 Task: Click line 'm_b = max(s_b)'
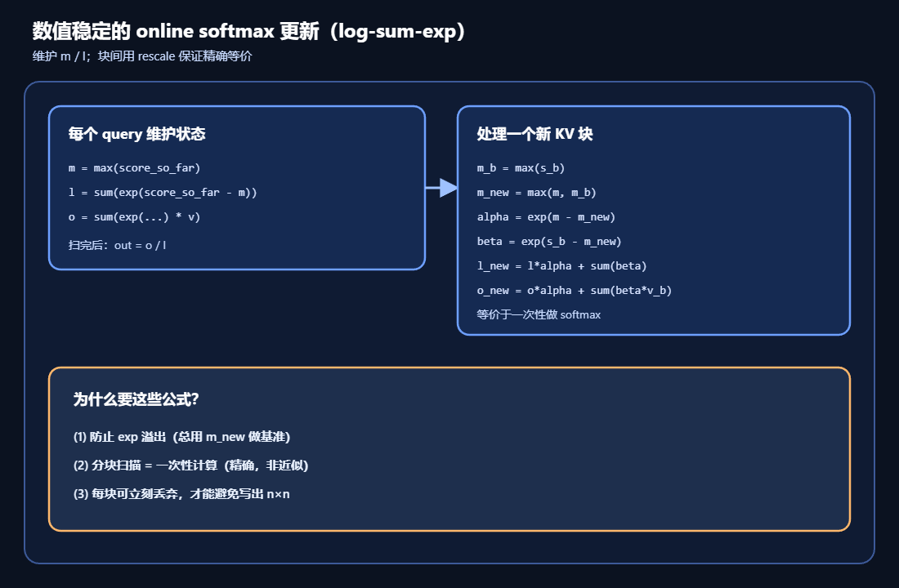pos(521,168)
